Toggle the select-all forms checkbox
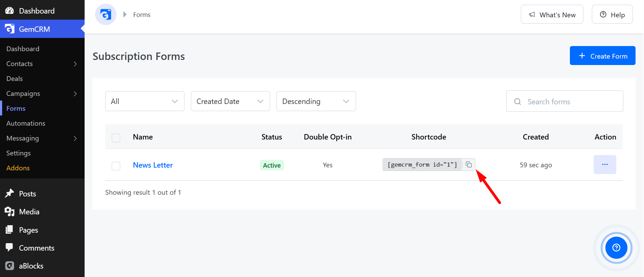This screenshot has width=644, height=277. [116, 137]
